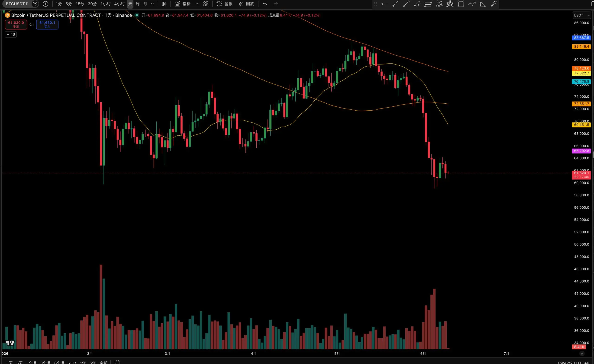Screen dimensions: 594x364
Task: Set the date range to 1天
Action: coord(10,362)
